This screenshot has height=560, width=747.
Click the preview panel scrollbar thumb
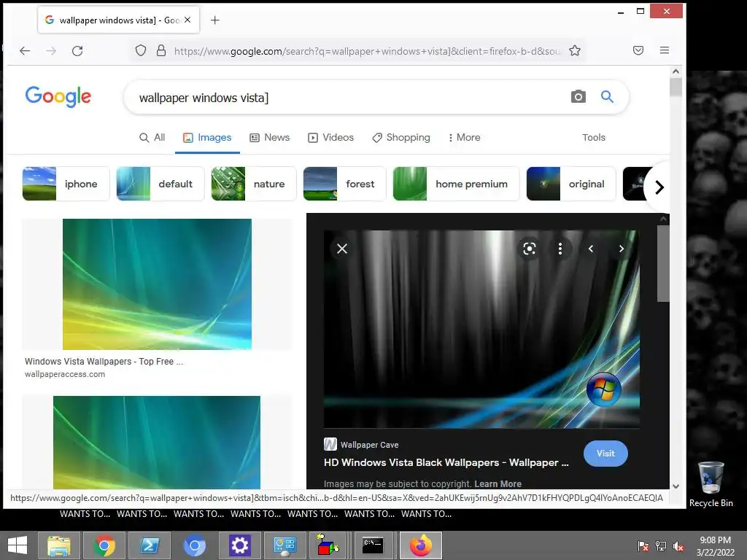click(x=663, y=263)
